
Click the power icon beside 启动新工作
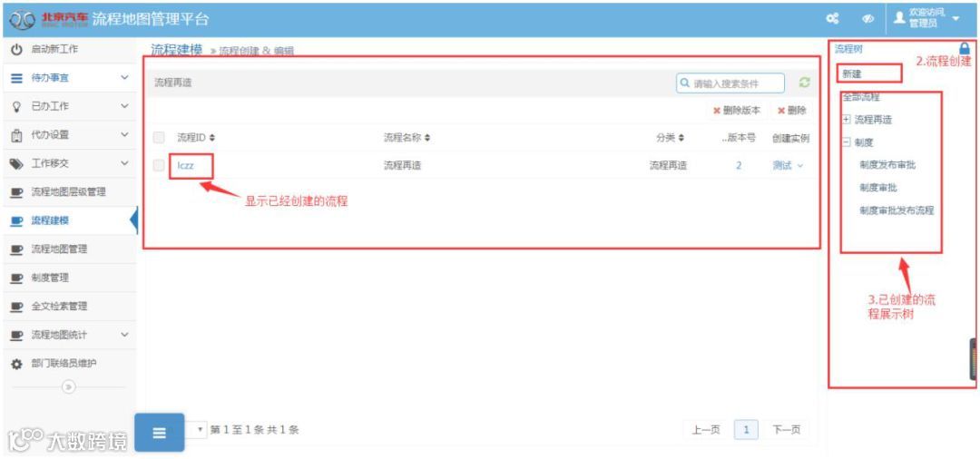[17, 49]
